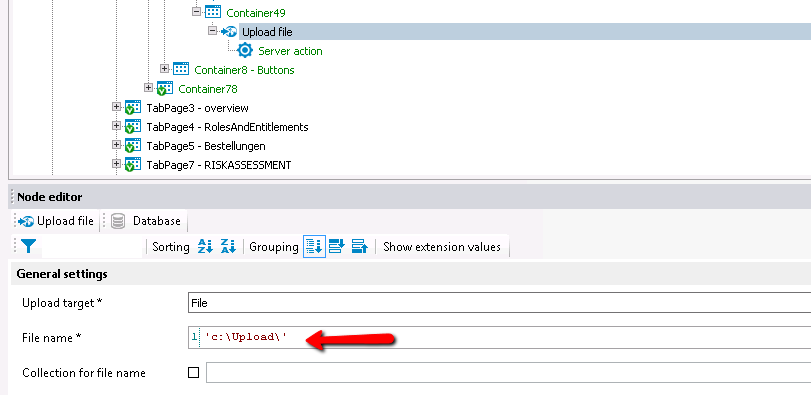811x395 pixels.
Task: Click the TabPage5 - Bestellungen icon
Action: [x=133, y=146]
